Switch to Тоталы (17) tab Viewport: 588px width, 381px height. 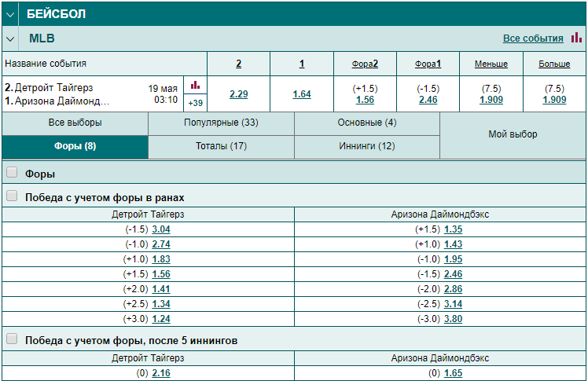[221, 146]
